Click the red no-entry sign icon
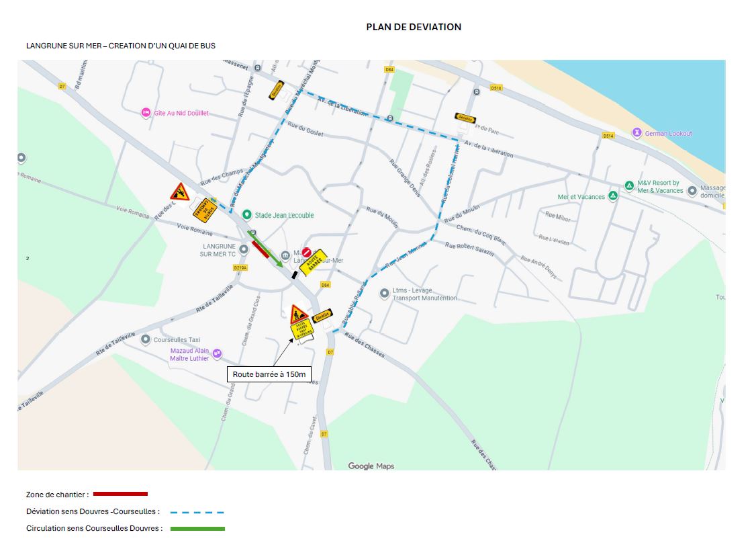756x553 pixels. (x=307, y=252)
